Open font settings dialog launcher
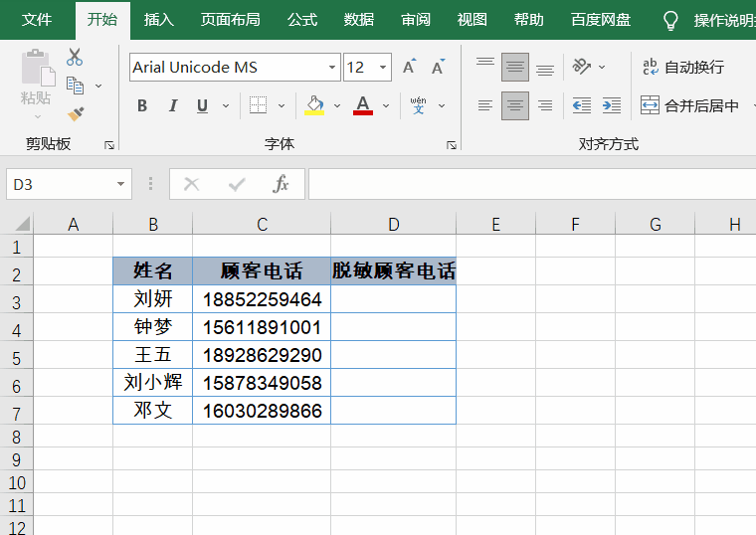 pyautogui.click(x=452, y=145)
